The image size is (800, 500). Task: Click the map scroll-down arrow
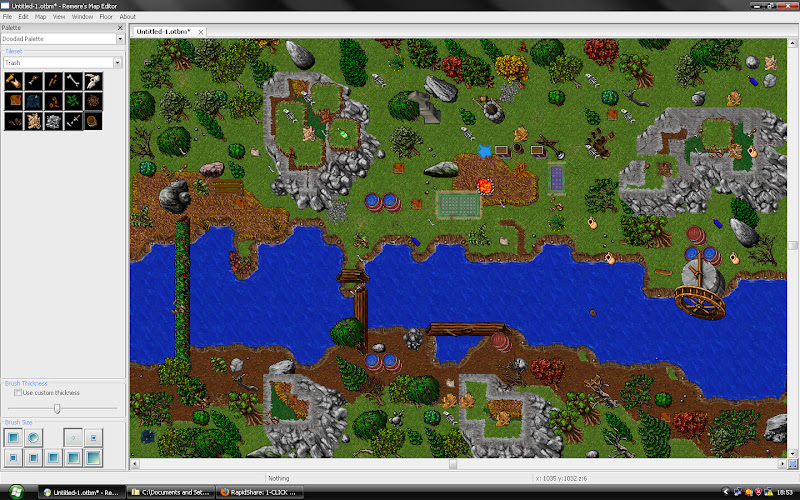click(x=793, y=454)
